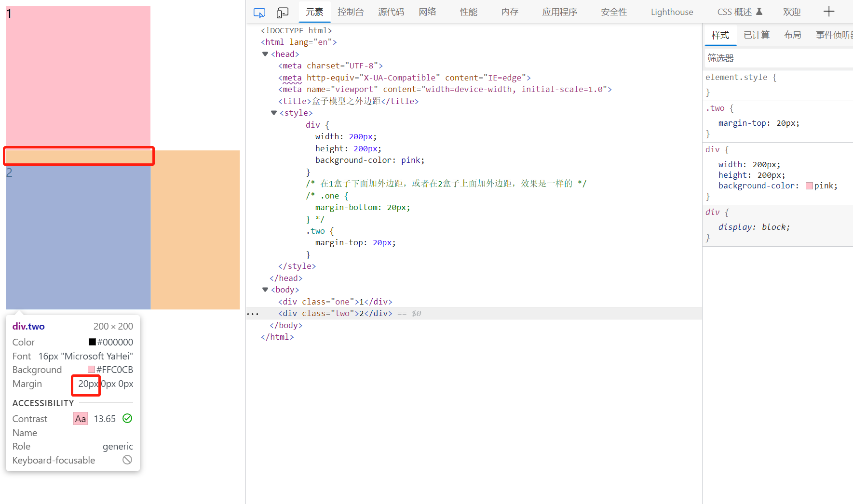
Task: Switch to the 控制台 panel
Action: [x=351, y=12]
